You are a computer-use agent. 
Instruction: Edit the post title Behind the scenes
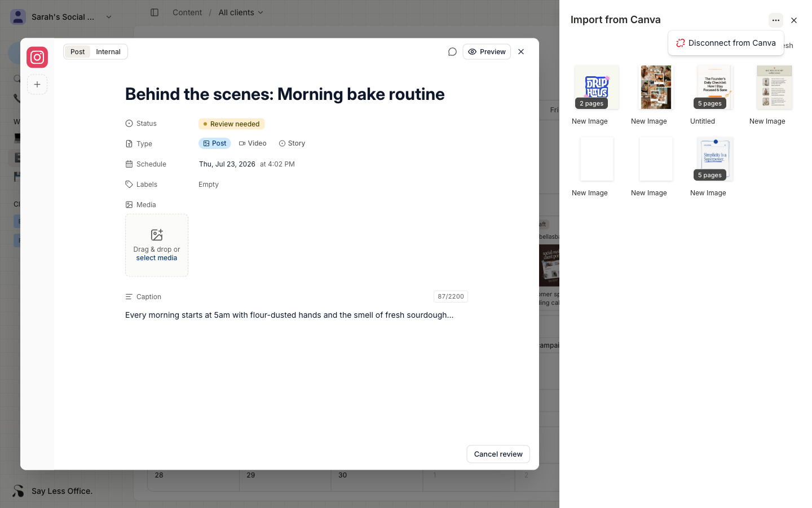tap(285, 94)
